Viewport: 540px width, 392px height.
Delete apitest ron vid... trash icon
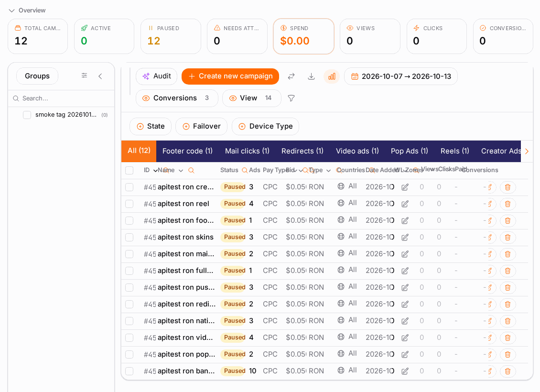[x=508, y=338]
